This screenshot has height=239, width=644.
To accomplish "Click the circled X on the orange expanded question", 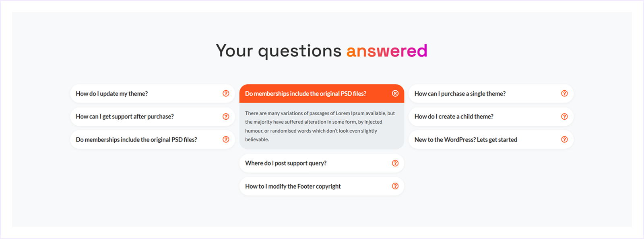I will (395, 93).
